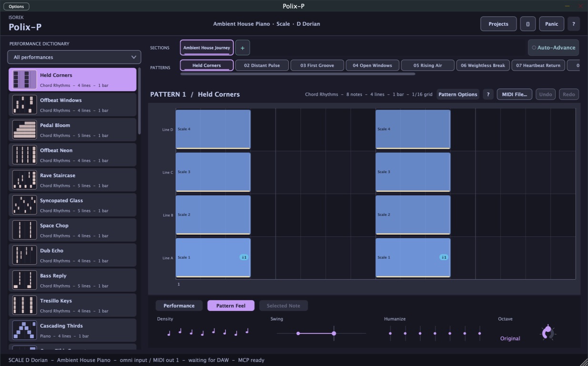
Task: Click the PATTERN 1 / Held Corners heading
Action: pyautogui.click(x=195, y=94)
